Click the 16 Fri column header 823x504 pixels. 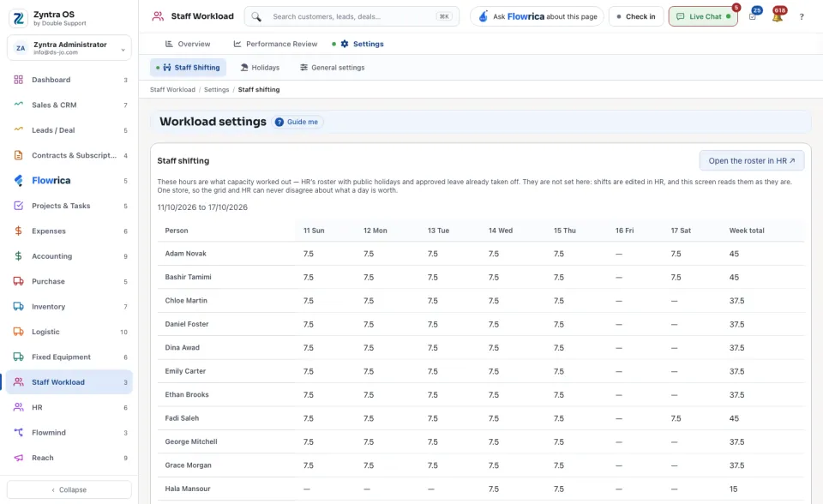624,230
